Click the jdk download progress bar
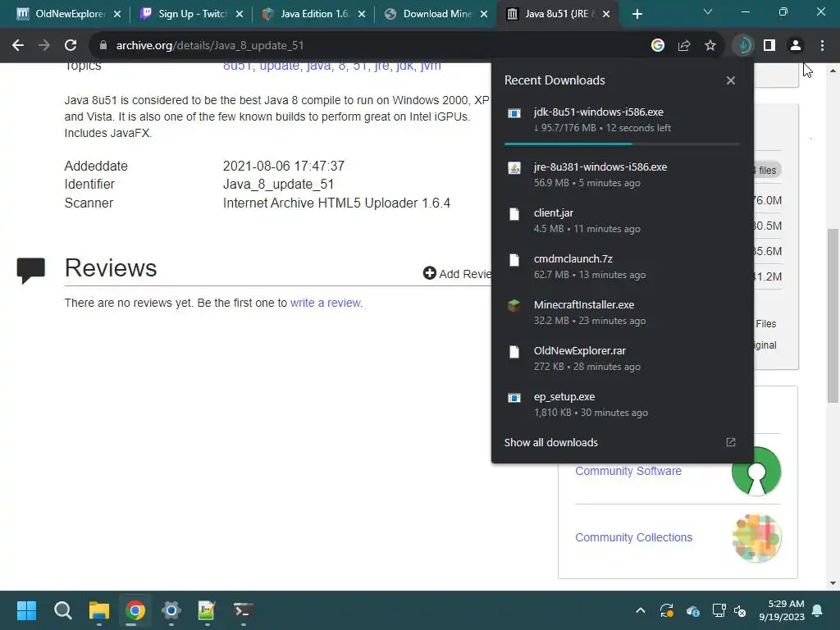840x630 pixels. click(x=622, y=144)
